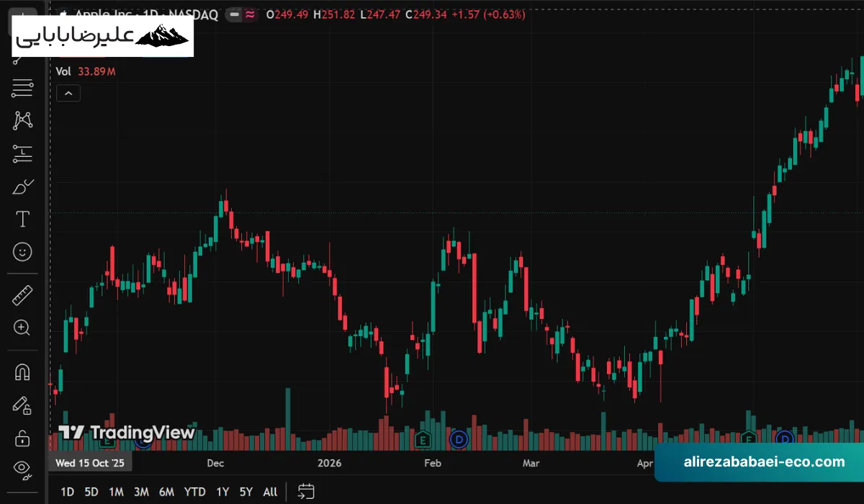
Task: Click the earnings E marker near February
Action: point(423,438)
